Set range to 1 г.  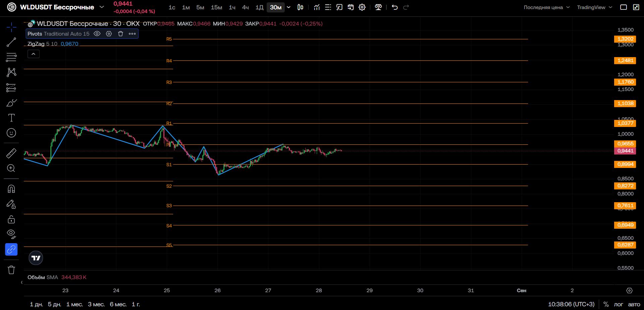(x=136, y=304)
